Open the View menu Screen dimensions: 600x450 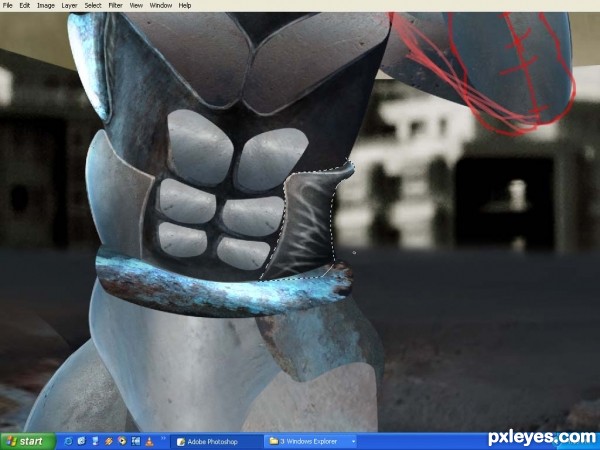tap(136, 5)
